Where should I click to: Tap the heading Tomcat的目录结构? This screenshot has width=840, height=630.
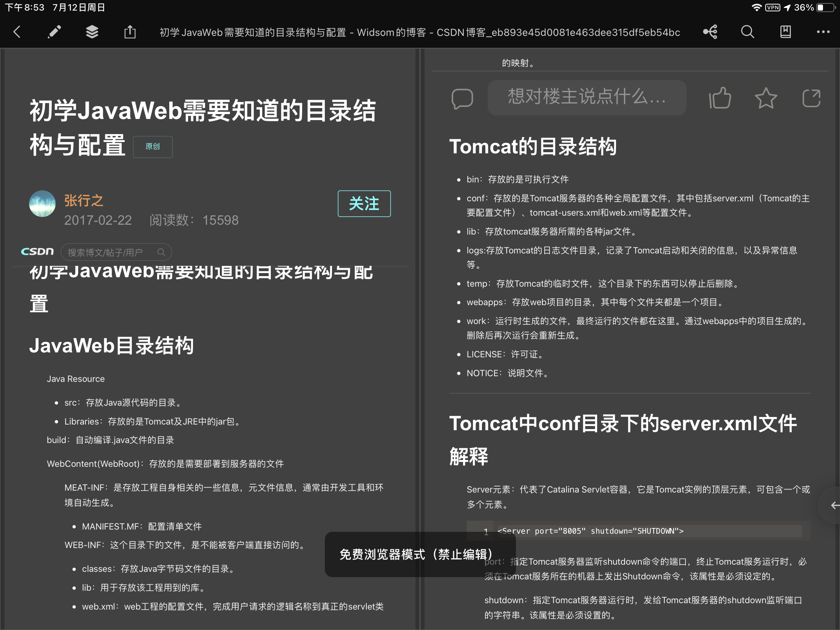point(533,147)
